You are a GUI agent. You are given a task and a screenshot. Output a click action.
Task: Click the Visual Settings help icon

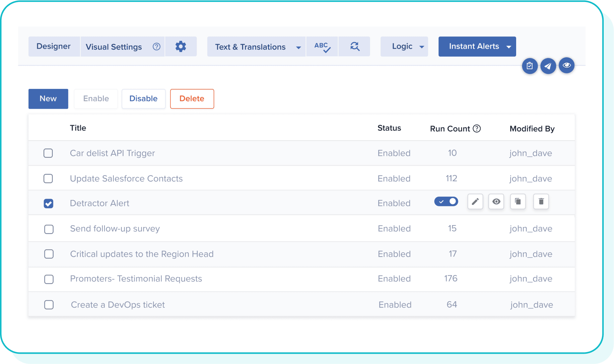point(157,47)
